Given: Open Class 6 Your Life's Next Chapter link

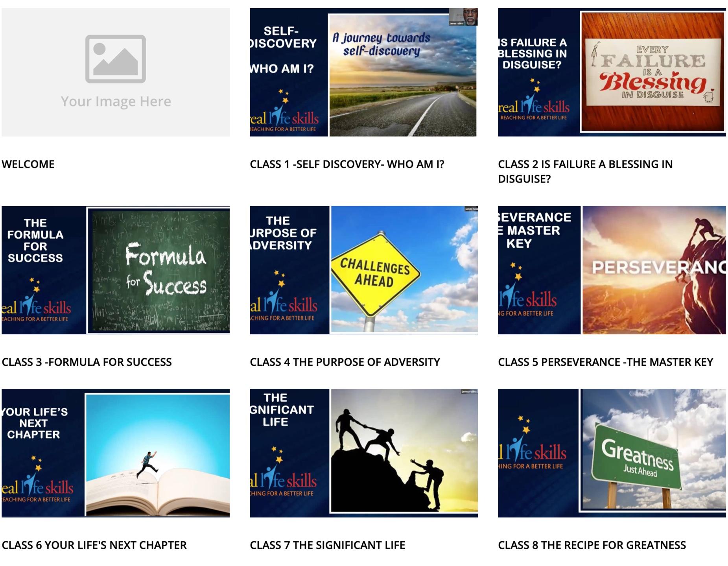Looking at the screenshot, I should tap(94, 545).
